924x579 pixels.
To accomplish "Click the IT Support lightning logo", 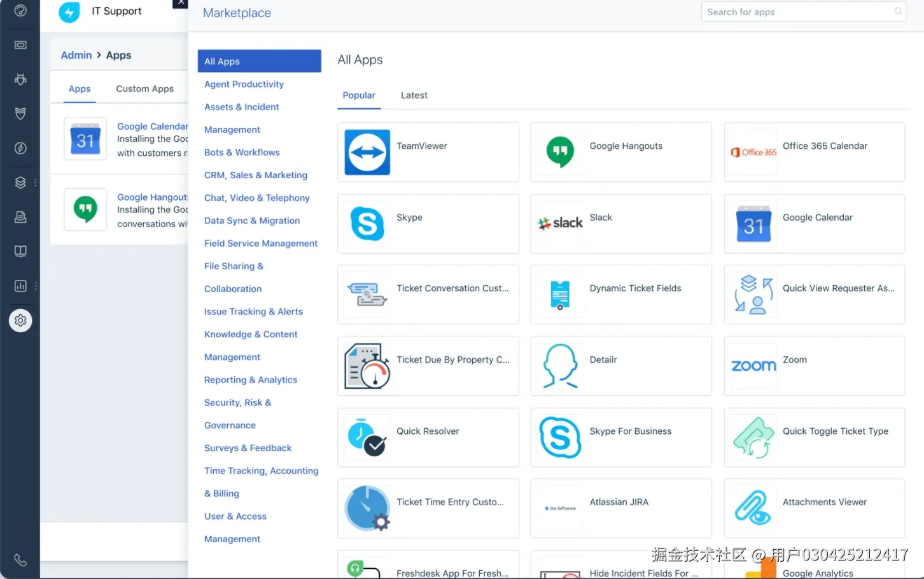I will pyautogui.click(x=69, y=11).
